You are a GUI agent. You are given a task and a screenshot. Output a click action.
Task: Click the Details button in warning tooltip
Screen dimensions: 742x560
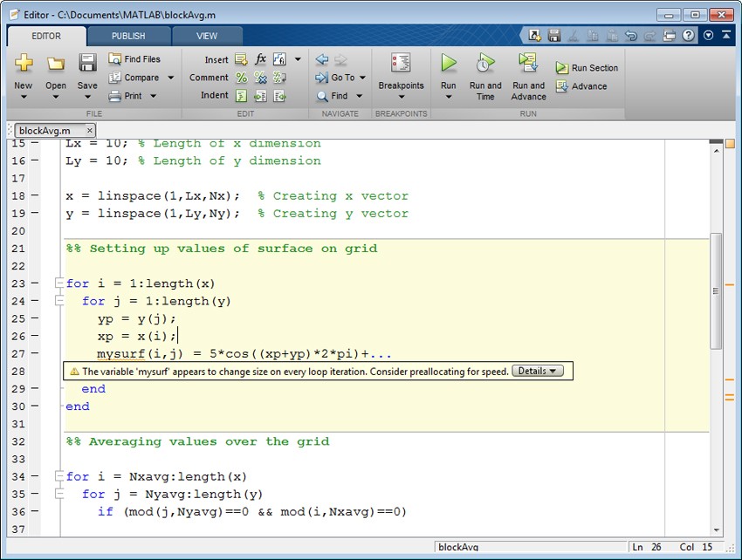537,371
